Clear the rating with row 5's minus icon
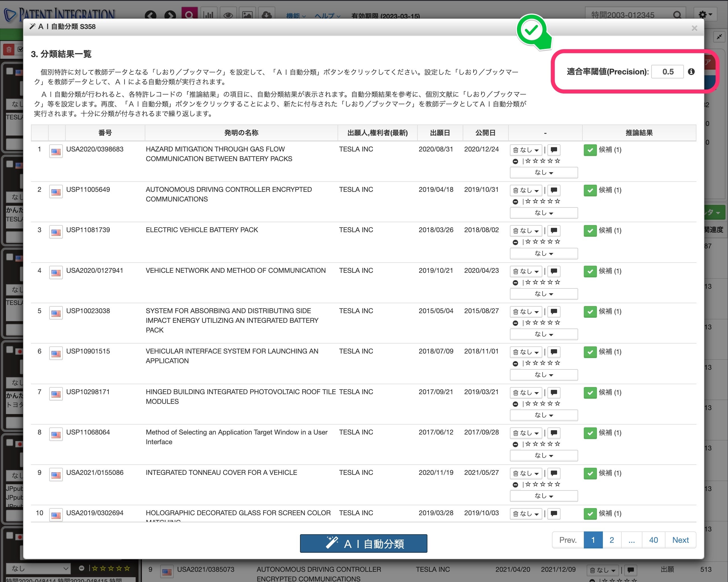Screen dimensions: 728x582 point(515,323)
